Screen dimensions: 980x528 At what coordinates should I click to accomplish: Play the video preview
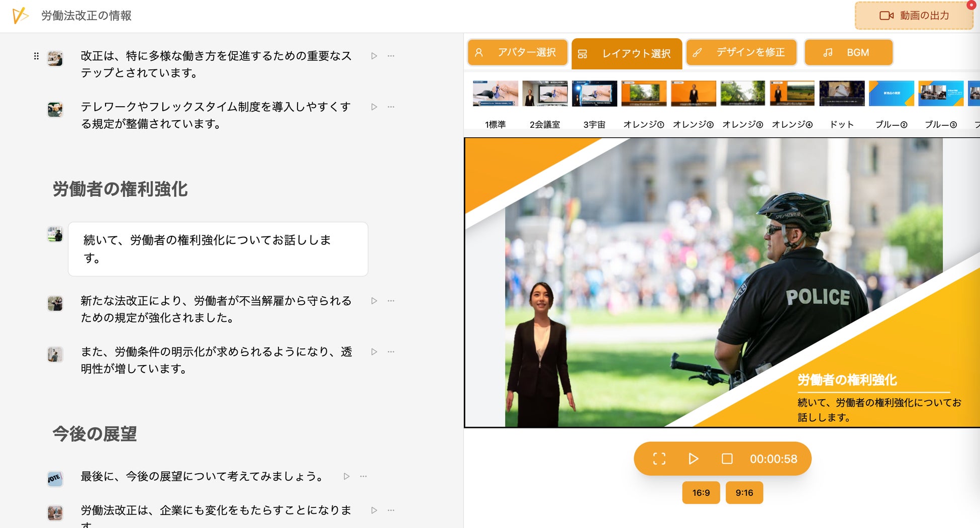coord(693,459)
